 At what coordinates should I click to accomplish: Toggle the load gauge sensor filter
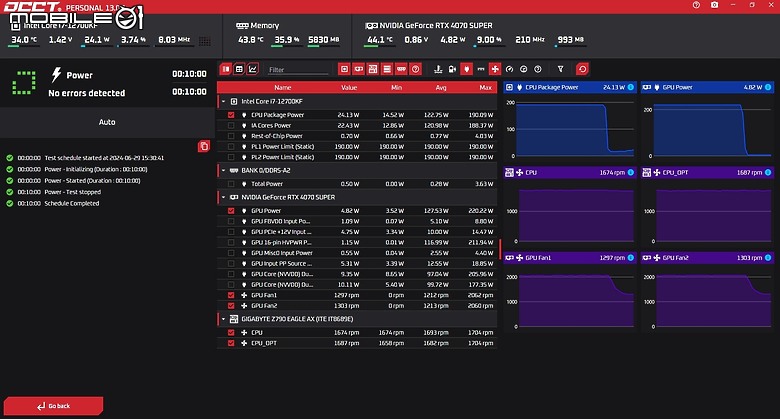pos(509,69)
